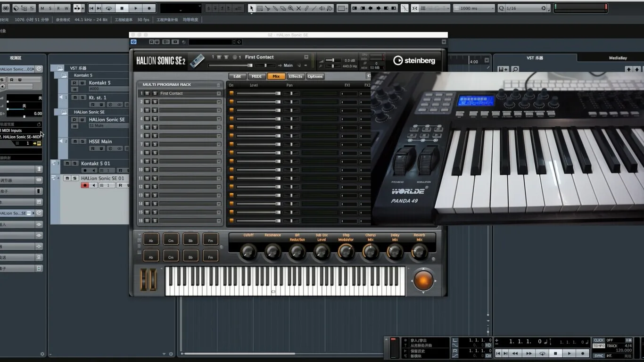
Task: Switch to the HALion Mix page
Action: pyautogui.click(x=276, y=76)
